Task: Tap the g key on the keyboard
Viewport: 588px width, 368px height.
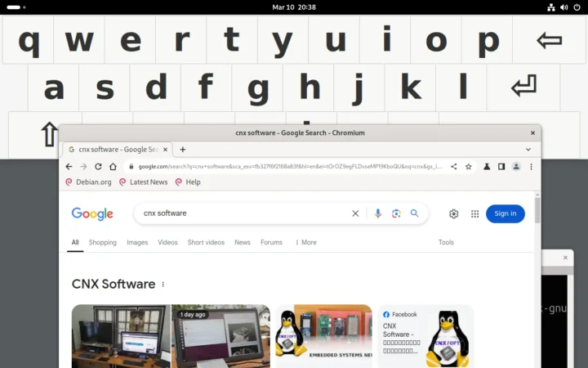Action: click(x=257, y=88)
